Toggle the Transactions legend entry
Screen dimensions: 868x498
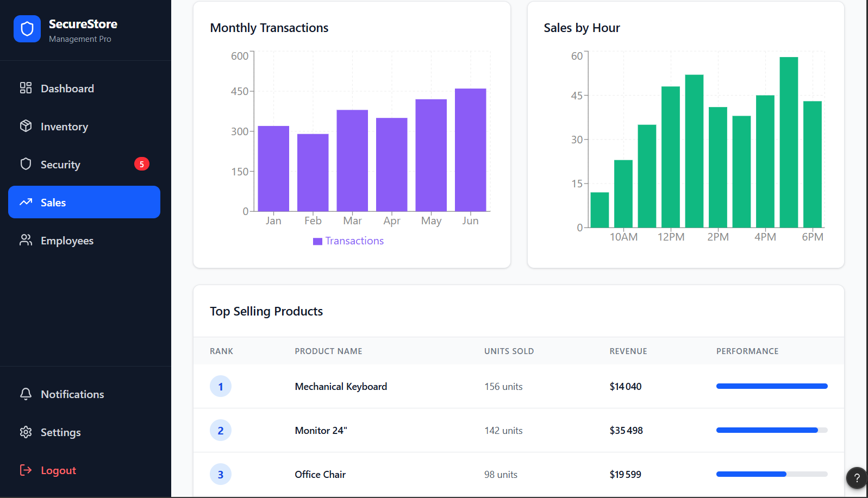(348, 241)
